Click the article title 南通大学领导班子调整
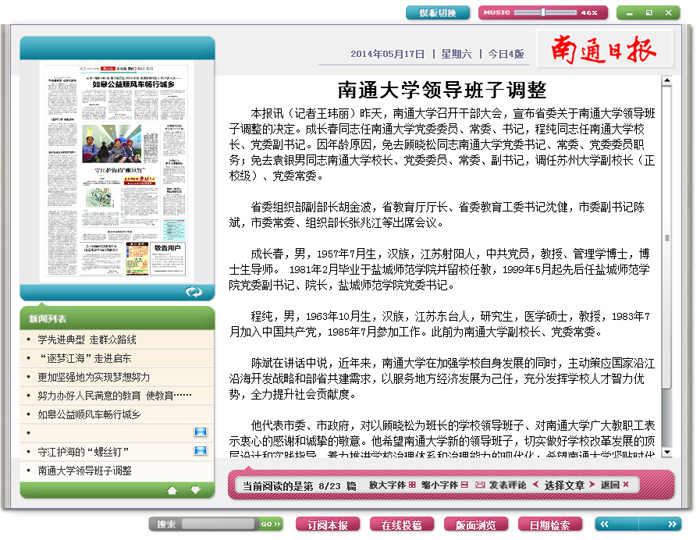The width and height of the screenshot is (700, 540). point(442,90)
